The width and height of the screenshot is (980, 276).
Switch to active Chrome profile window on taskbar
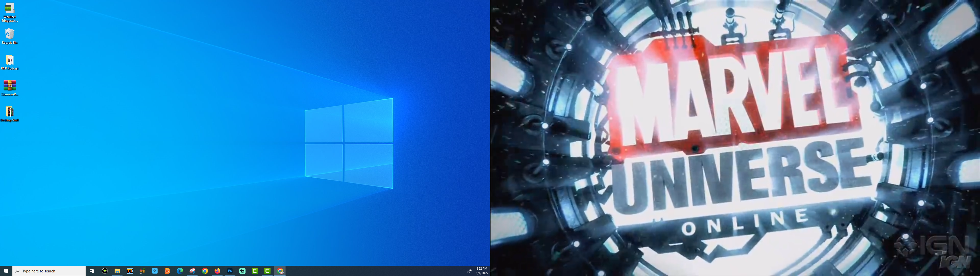click(280, 271)
